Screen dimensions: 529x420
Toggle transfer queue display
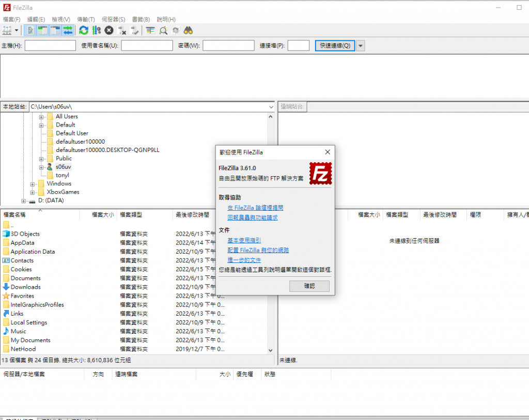68,30
